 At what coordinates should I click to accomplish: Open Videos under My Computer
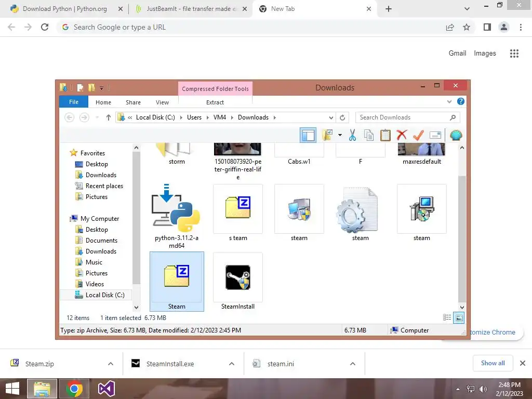[95, 284]
